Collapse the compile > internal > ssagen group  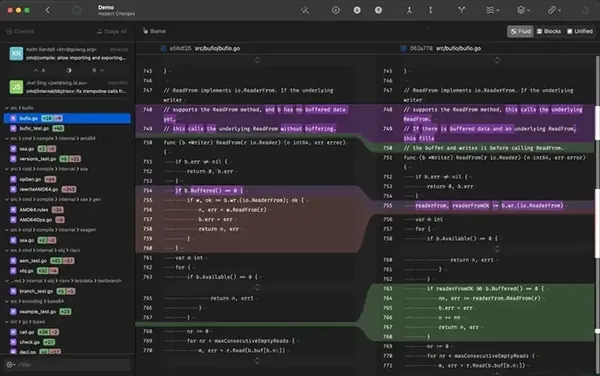click(7, 230)
